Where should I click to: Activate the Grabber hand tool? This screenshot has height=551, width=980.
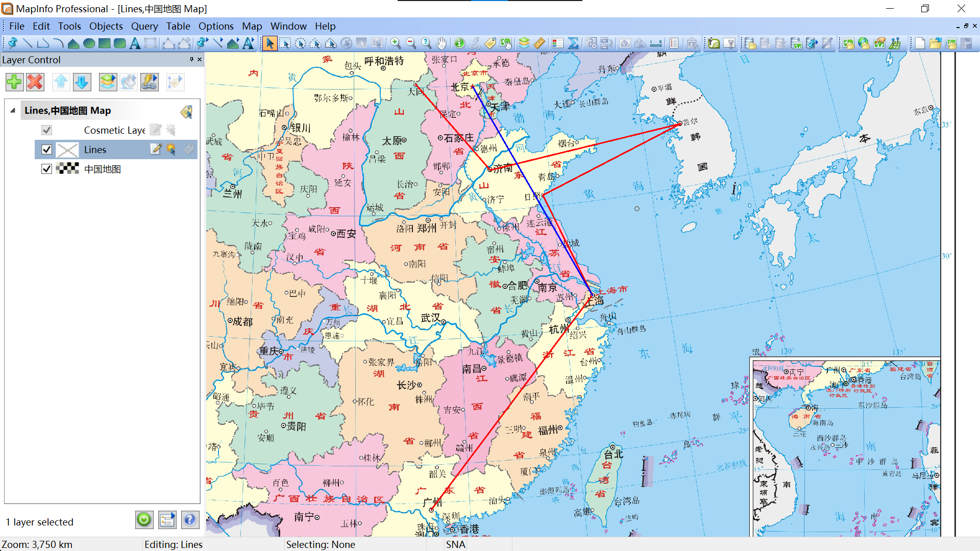coord(442,43)
